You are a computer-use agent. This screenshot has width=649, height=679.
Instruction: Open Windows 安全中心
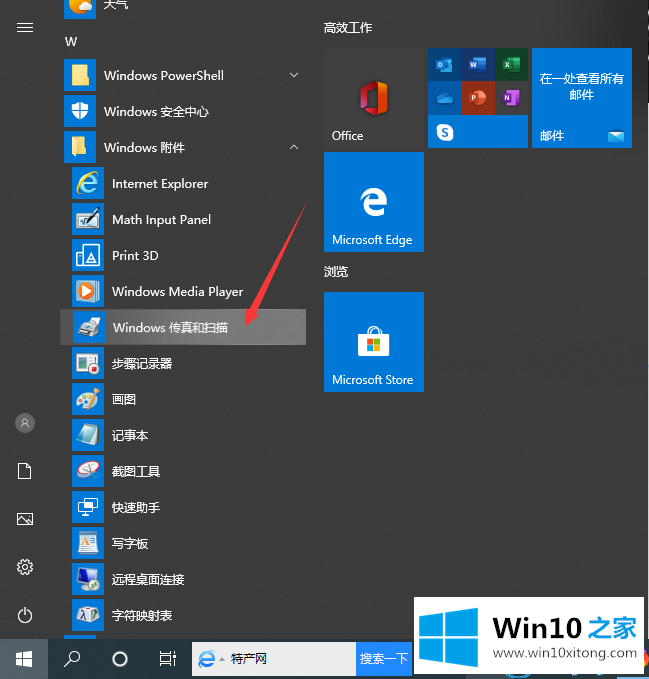point(183,111)
